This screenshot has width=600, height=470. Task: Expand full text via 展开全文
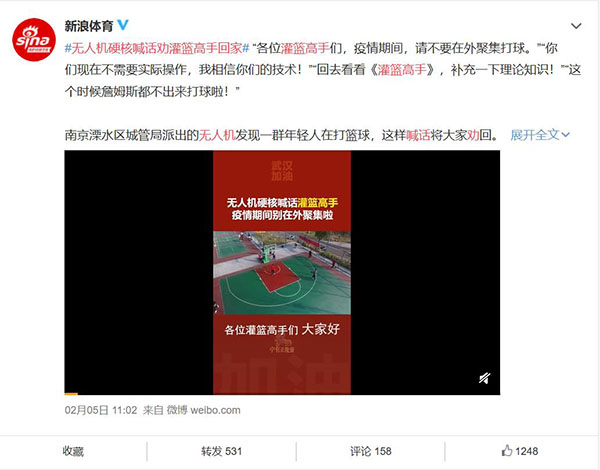click(x=540, y=135)
